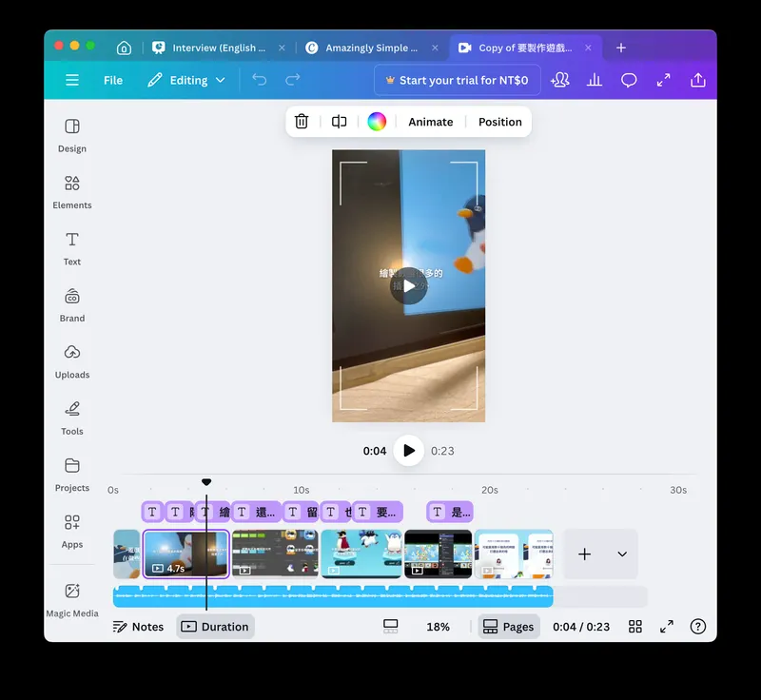Image resolution: width=761 pixels, height=700 pixels.
Task: Click the timeline playhead marker
Action: point(206,482)
